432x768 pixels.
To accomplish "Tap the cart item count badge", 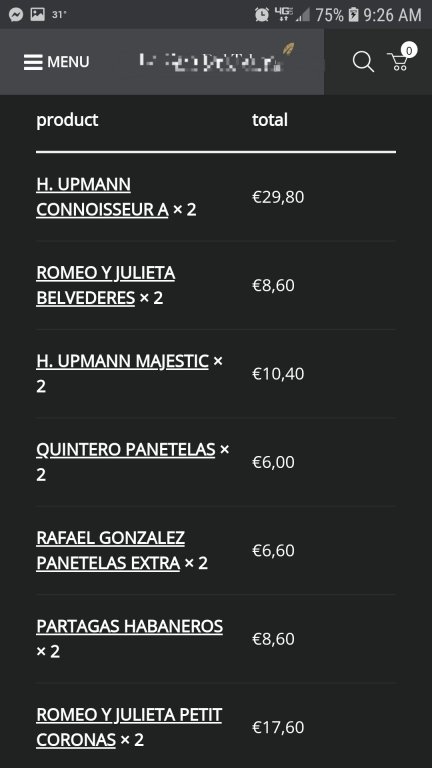I will coord(409,50).
